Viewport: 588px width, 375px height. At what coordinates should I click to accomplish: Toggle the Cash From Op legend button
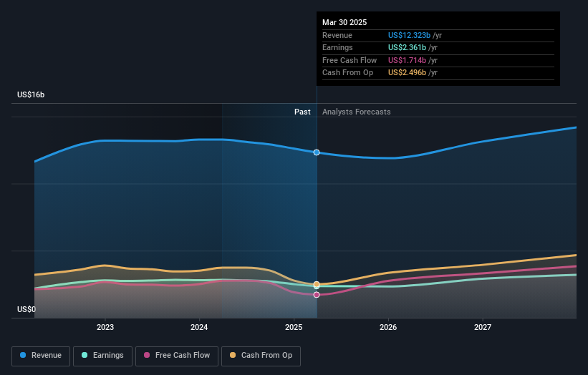[261, 356]
